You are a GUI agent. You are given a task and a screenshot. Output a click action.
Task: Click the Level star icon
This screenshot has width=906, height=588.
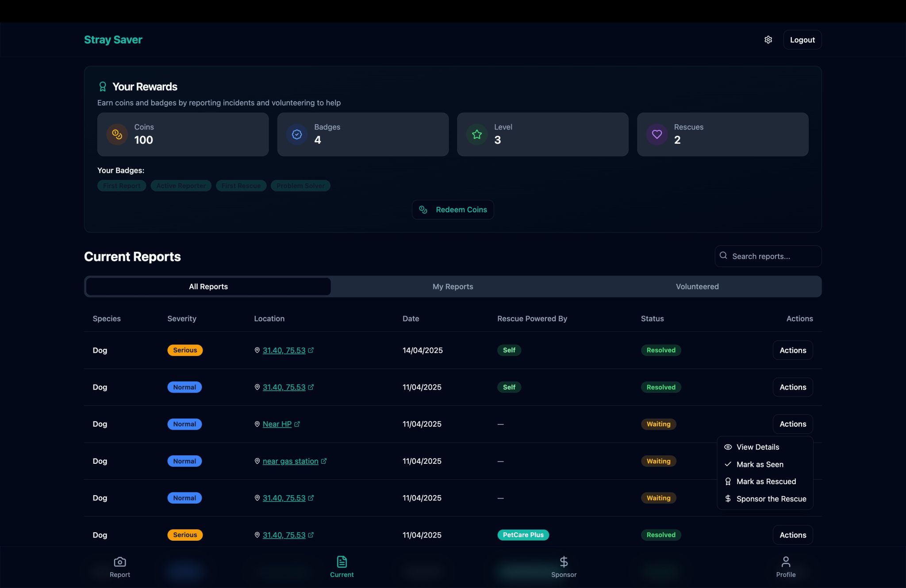tap(476, 134)
